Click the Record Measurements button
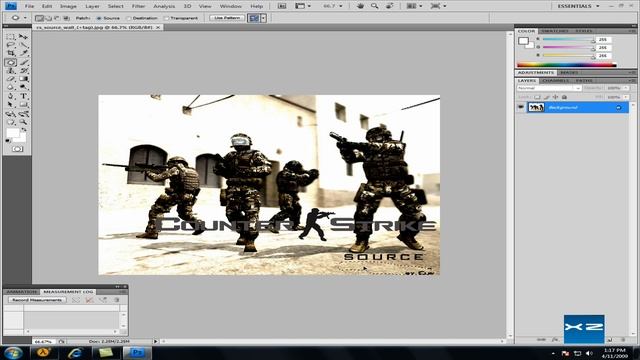Viewport: 640px width, 360px height. click(37, 300)
